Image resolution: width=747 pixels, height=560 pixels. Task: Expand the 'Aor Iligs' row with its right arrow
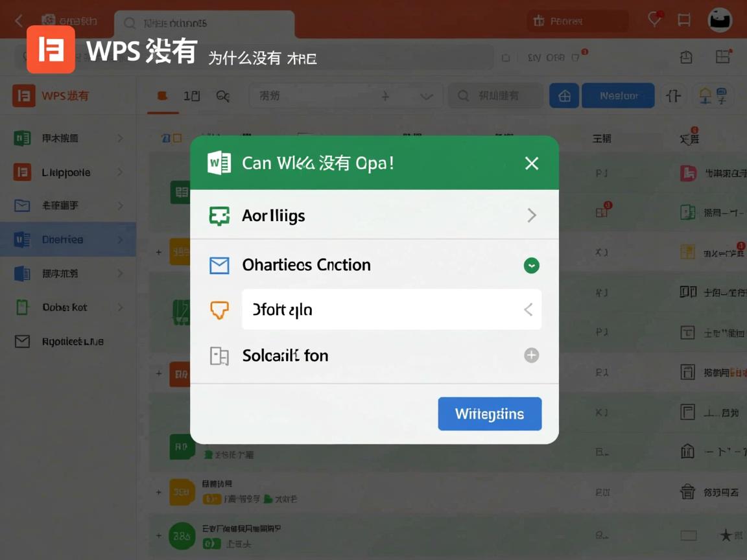click(532, 215)
